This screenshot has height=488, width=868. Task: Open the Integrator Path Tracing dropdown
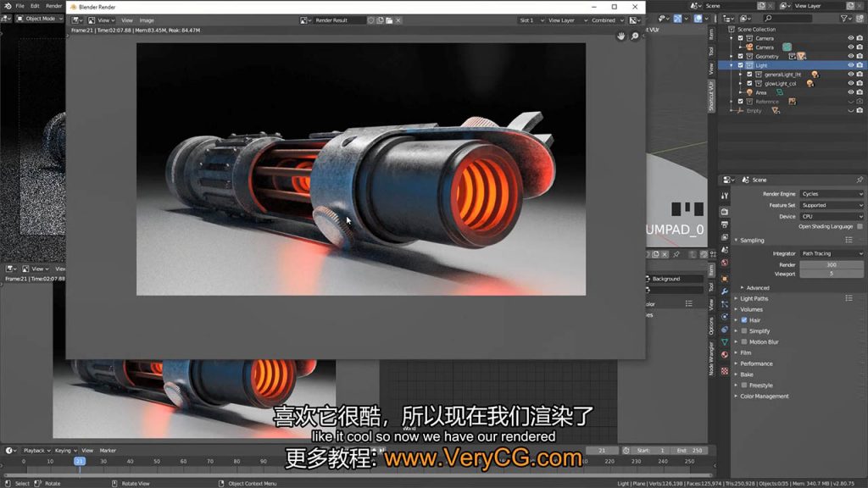832,253
